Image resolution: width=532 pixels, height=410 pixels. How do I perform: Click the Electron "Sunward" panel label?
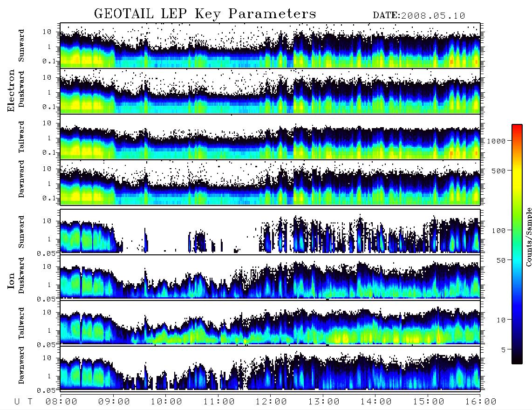(x=21, y=46)
